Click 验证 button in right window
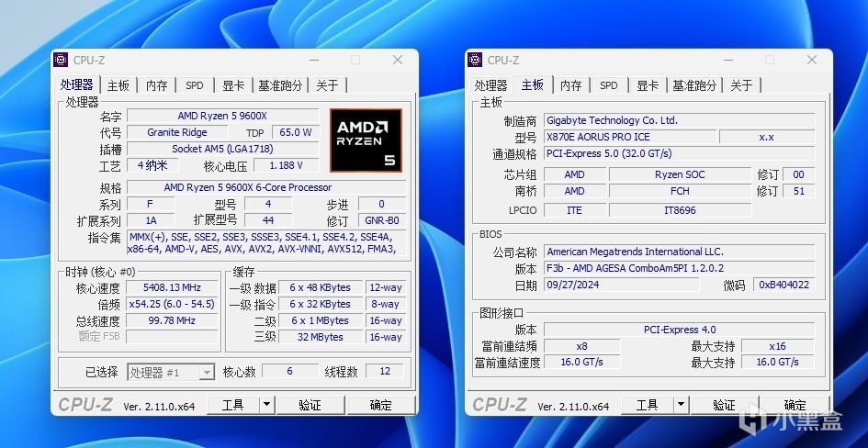This screenshot has height=448, width=868. coord(724,405)
